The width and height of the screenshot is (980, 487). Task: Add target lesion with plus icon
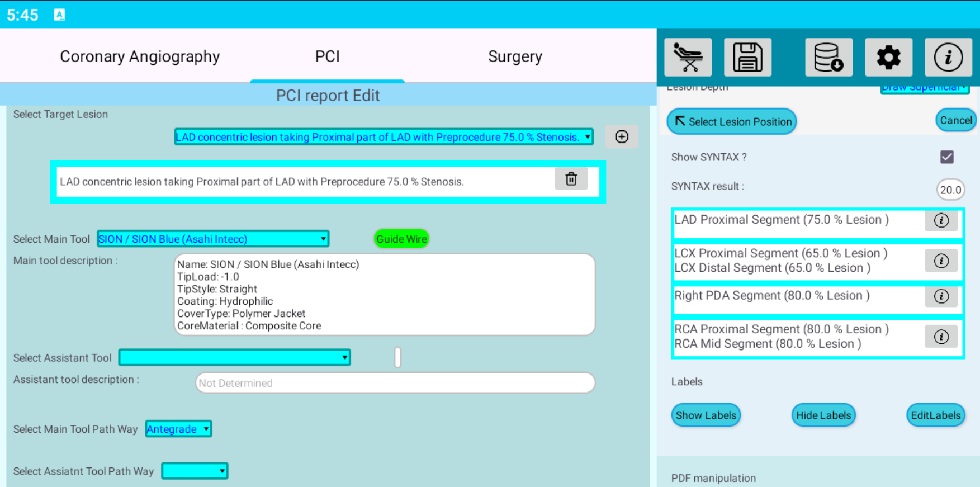coord(621,137)
